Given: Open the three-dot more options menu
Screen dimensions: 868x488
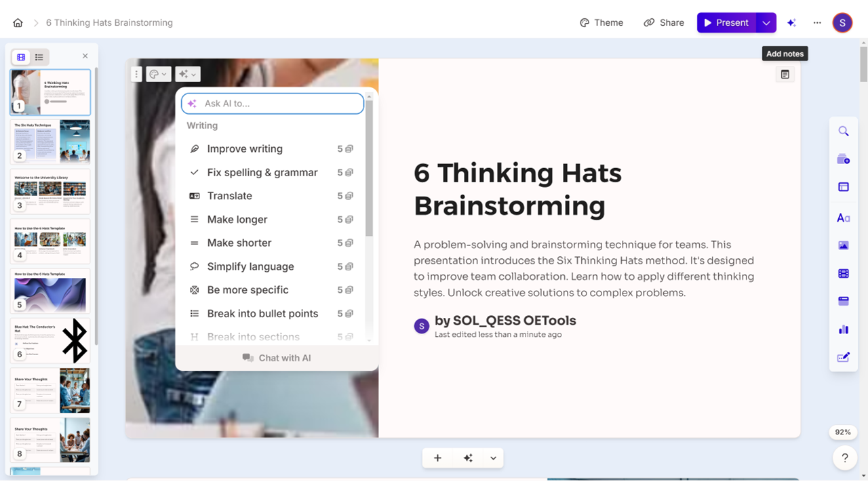Looking at the screenshot, I should (817, 23).
